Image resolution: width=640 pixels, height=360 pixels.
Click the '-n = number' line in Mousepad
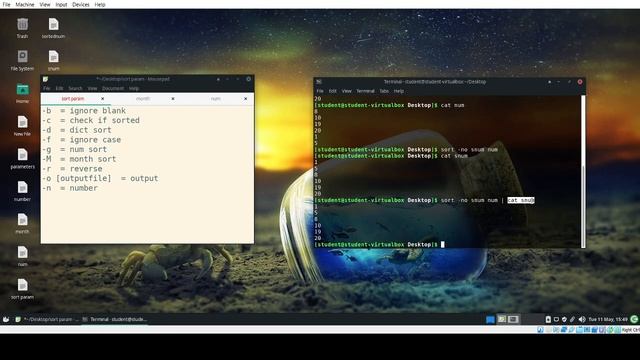coord(70,188)
